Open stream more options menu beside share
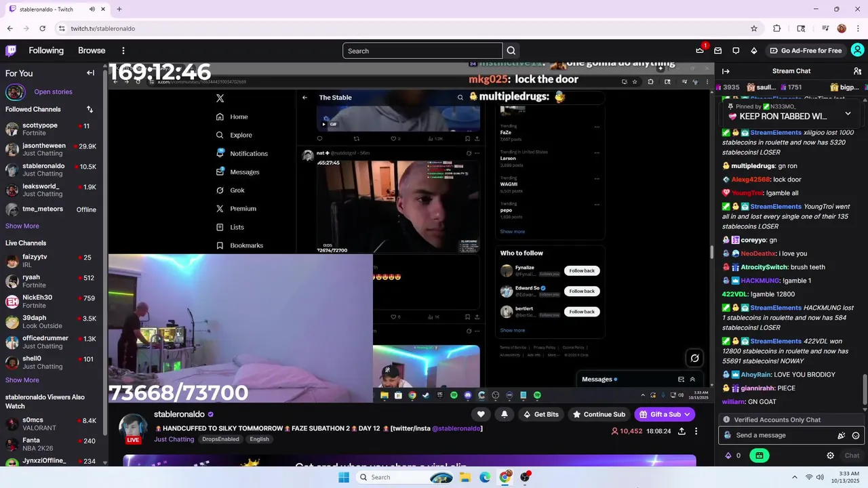 [696, 431]
